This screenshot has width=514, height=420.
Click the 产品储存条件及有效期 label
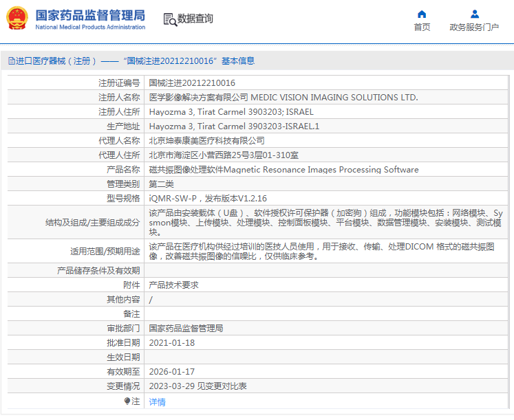point(98,270)
